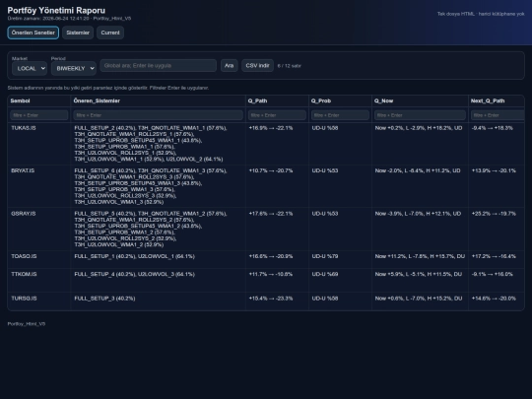Screen dimensions: 532x399
Task: Click Next_Q_Path value '+23.2% → -19.7%'
Action: point(494,214)
